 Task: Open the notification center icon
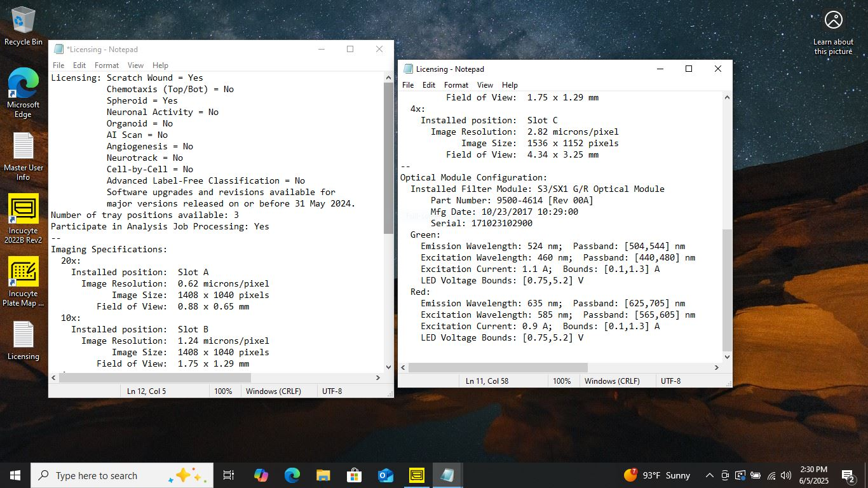(848, 475)
